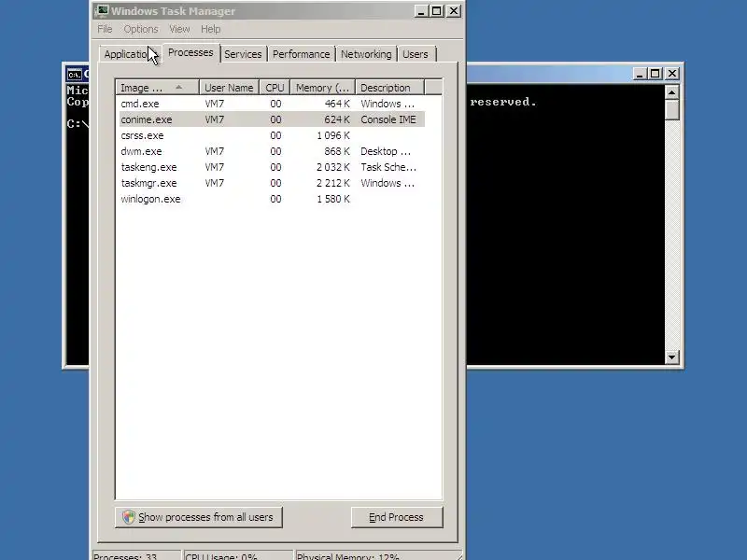Select the taskmgr.exe process
The width and height of the screenshot is (747, 560).
point(272,183)
